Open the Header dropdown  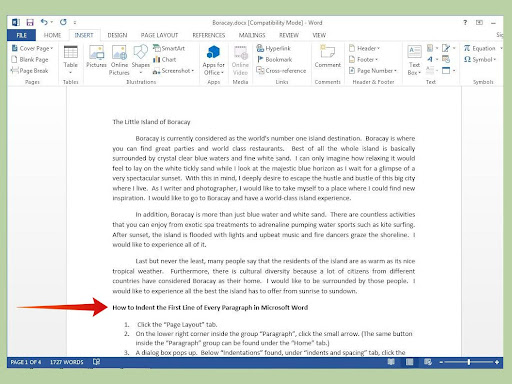click(364, 48)
